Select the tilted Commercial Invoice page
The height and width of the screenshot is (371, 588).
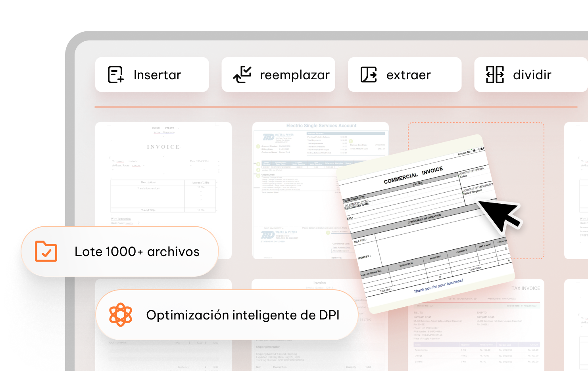(x=426, y=224)
